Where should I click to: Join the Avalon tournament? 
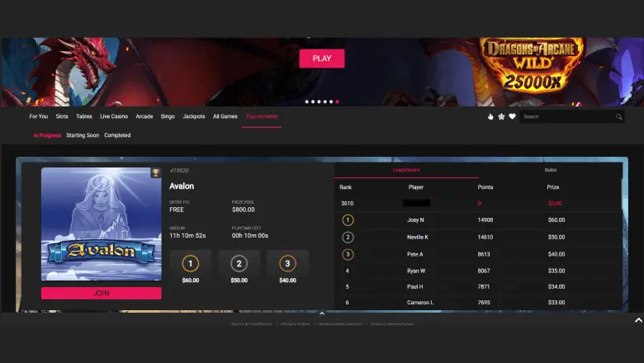pyautogui.click(x=101, y=293)
